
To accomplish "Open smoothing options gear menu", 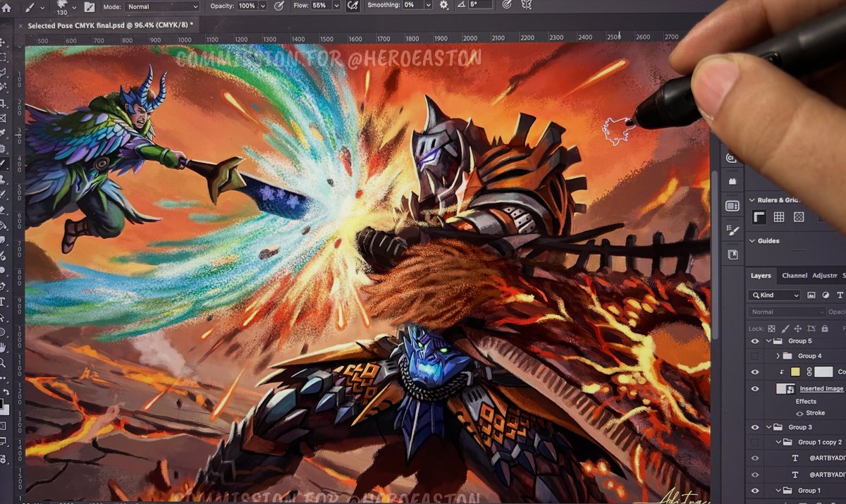I will point(443,6).
